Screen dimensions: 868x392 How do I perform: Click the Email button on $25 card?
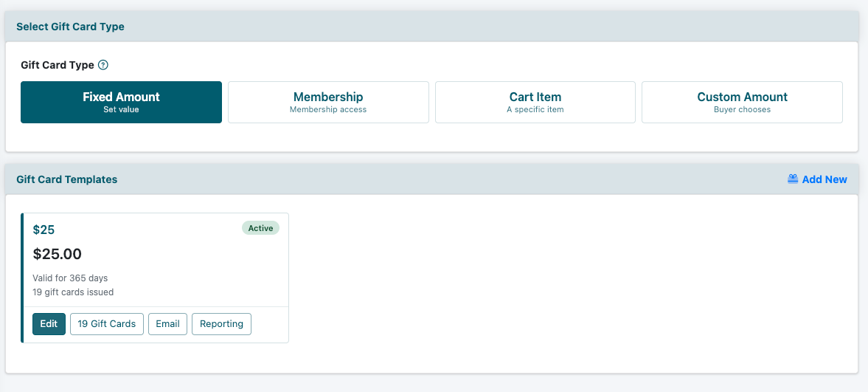pyautogui.click(x=167, y=324)
